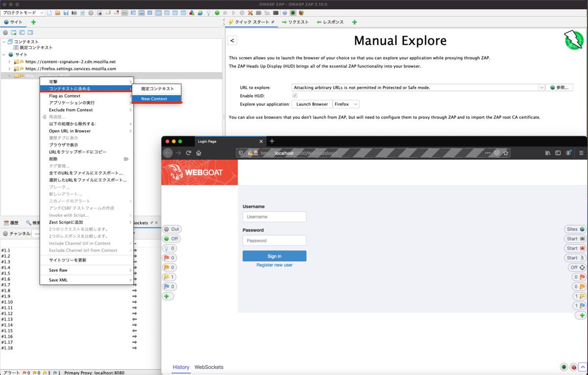
Task: Toggle HUD scope button labeled Out
Action: click(171, 229)
